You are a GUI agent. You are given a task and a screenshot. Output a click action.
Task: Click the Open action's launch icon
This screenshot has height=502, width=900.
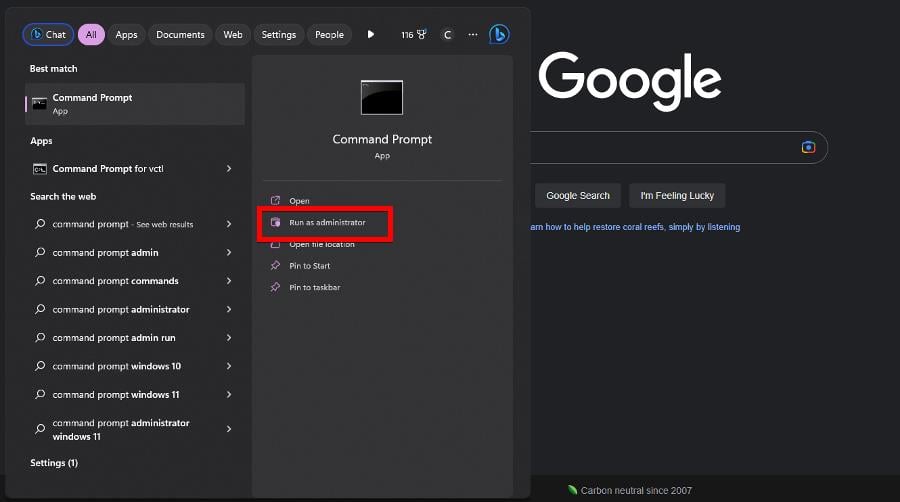point(276,200)
